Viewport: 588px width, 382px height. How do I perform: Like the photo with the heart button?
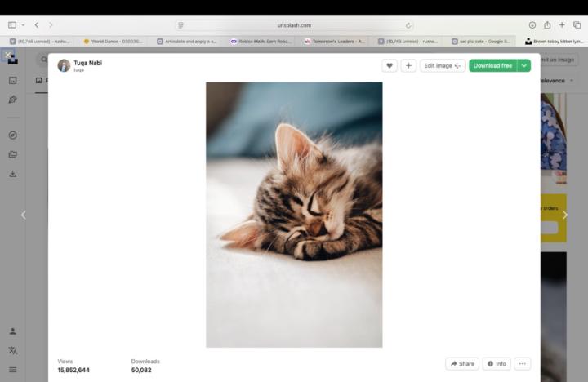point(390,65)
